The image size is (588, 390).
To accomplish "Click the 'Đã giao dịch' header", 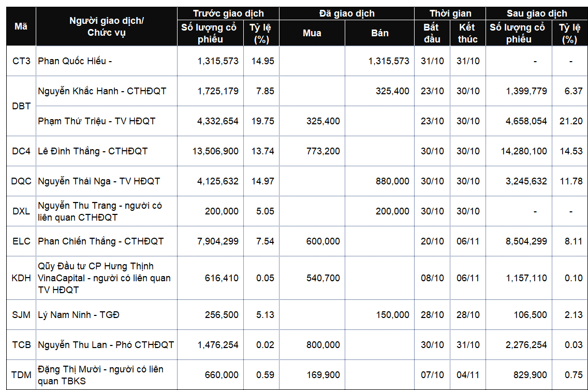I will click(347, 13).
